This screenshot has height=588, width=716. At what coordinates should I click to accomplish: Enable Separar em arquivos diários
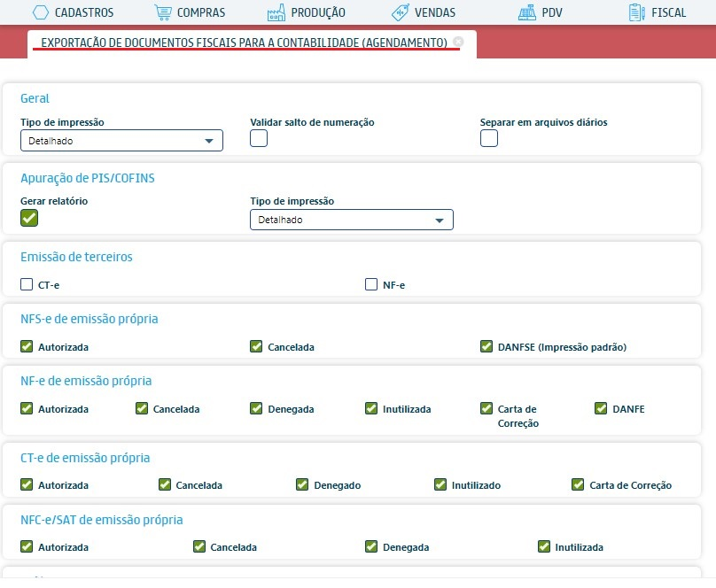488,138
